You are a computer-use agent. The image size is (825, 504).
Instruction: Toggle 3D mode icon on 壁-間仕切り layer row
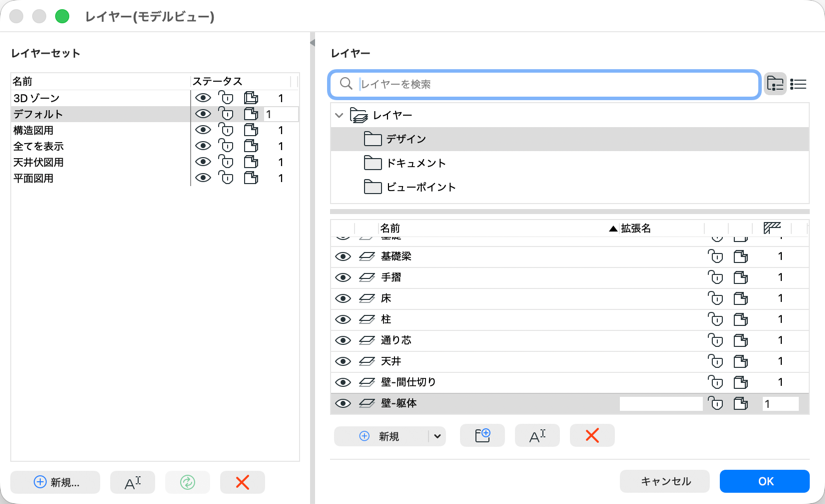pyautogui.click(x=741, y=382)
